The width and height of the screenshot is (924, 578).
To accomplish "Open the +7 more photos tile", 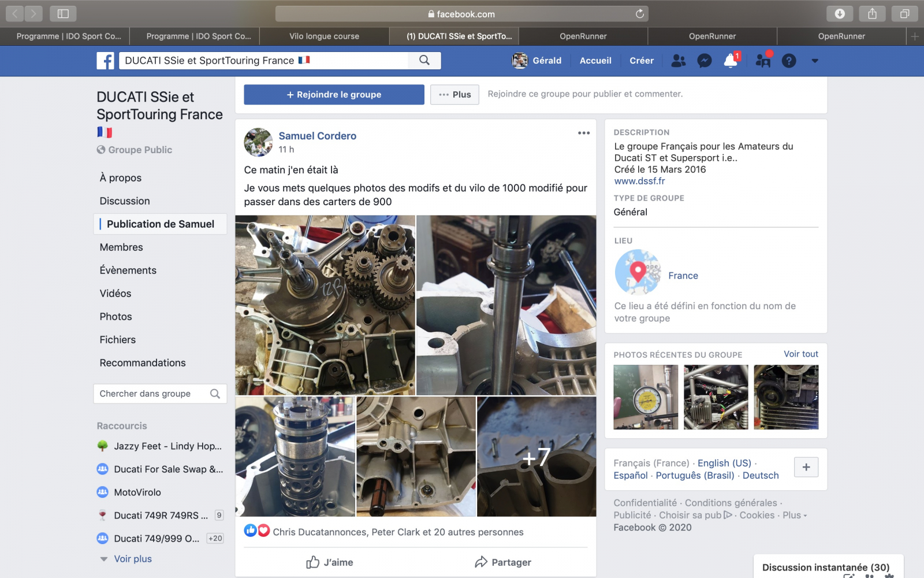I will [x=536, y=457].
